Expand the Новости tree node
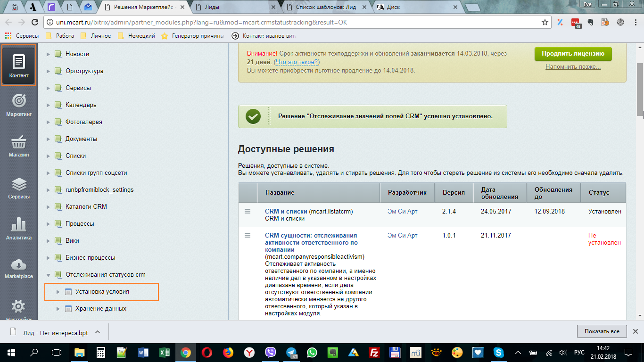This screenshot has height=362, width=644. pos(48,54)
